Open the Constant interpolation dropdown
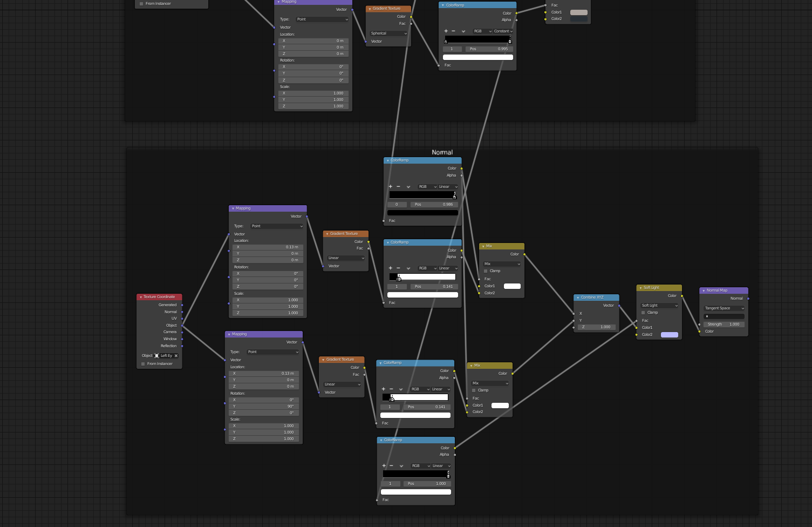Screen dimensions: 812x527 (x=503, y=31)
